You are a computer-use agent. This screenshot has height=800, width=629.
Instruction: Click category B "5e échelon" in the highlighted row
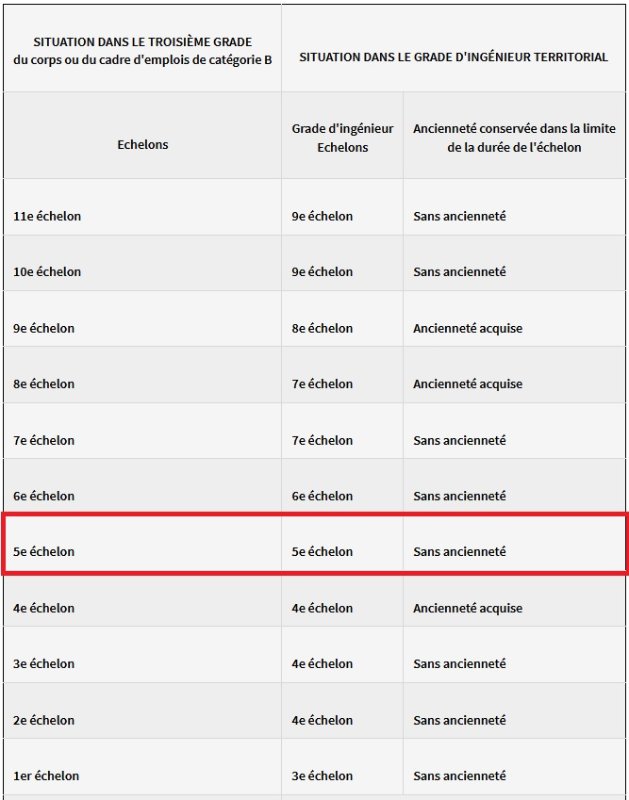[44, 552]
